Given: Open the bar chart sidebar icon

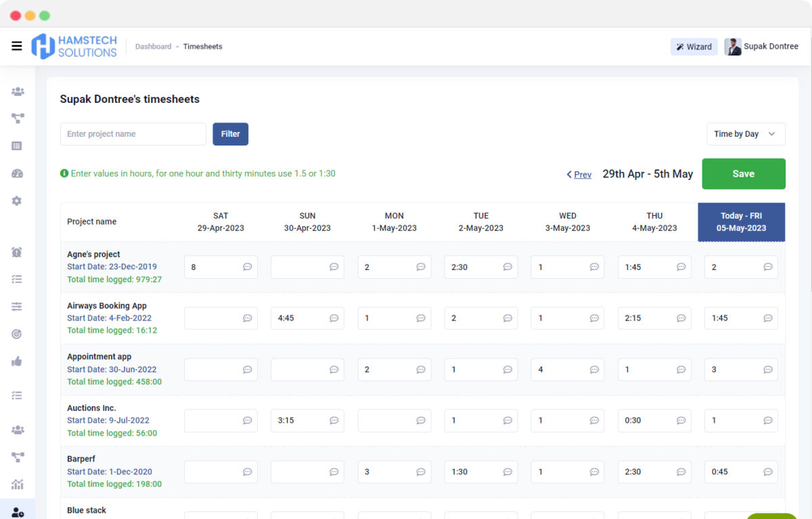Looking at the screenshot, I should pyautogui.click(x=17, y=484).
